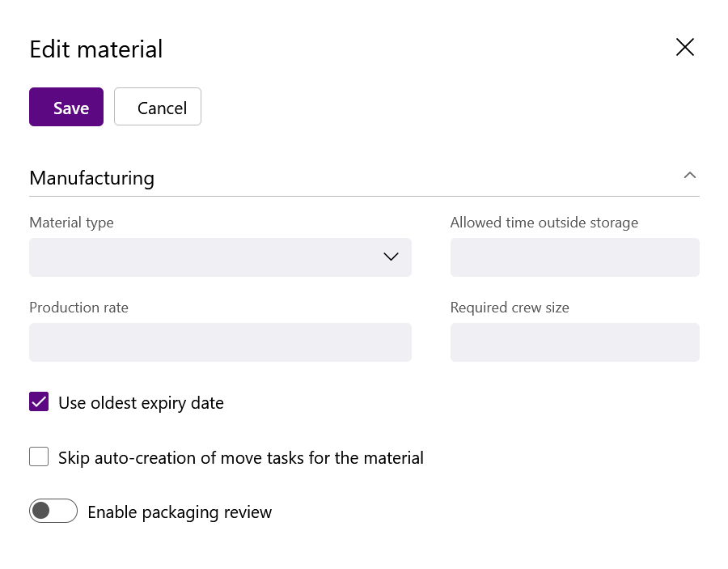The height and width of the screenshot is (569, 728).
Task: Save the material changes
Action: pyautogui.click(x=66, y=107)
